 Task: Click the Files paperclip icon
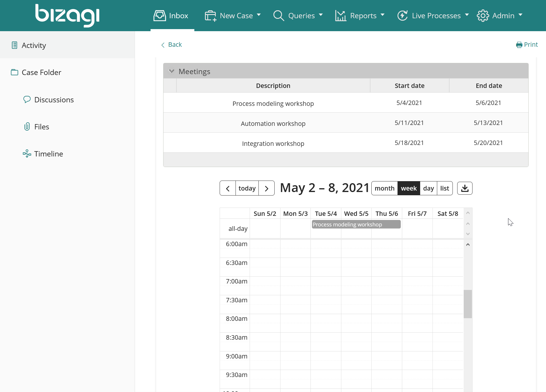[27, 126]
